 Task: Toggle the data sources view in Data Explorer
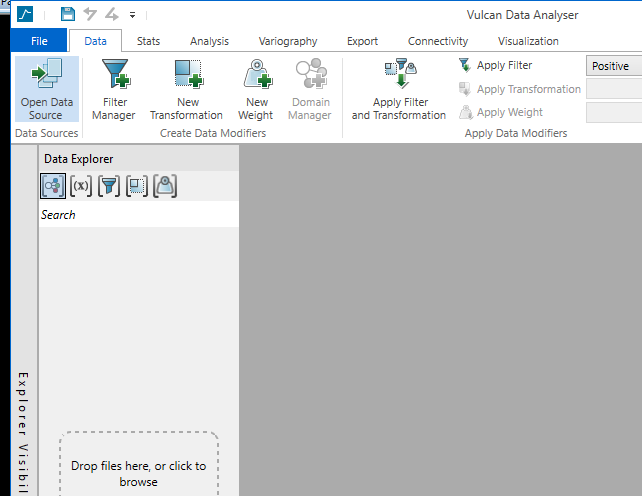coord(53,186)
